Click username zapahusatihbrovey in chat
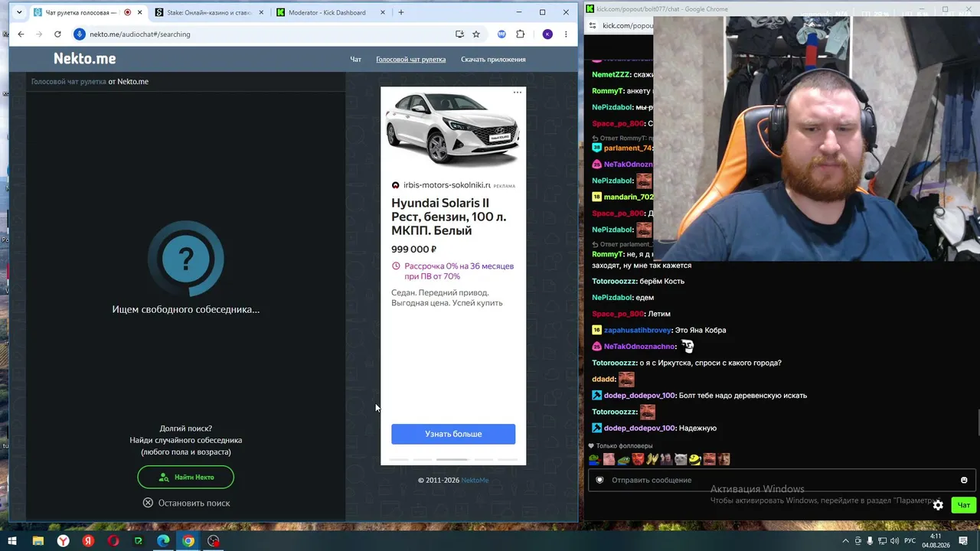Viewport: 980px width, 551px height. [638, 330]
